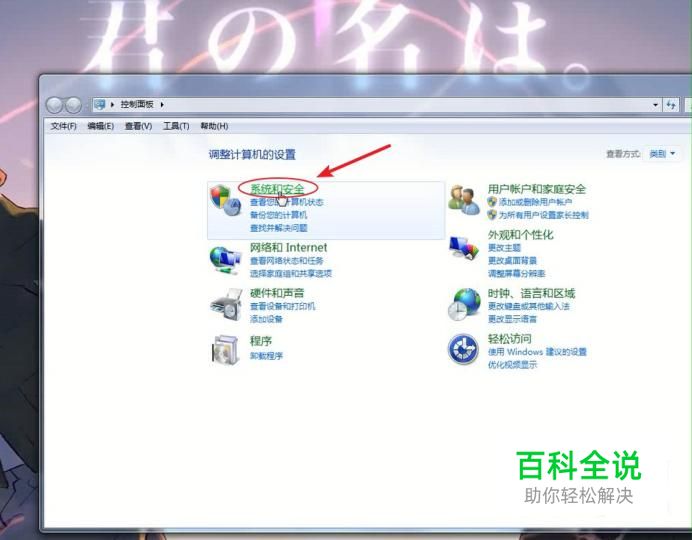Open the Hardware and Sound printer icon
692x540 pixels.
226,305
